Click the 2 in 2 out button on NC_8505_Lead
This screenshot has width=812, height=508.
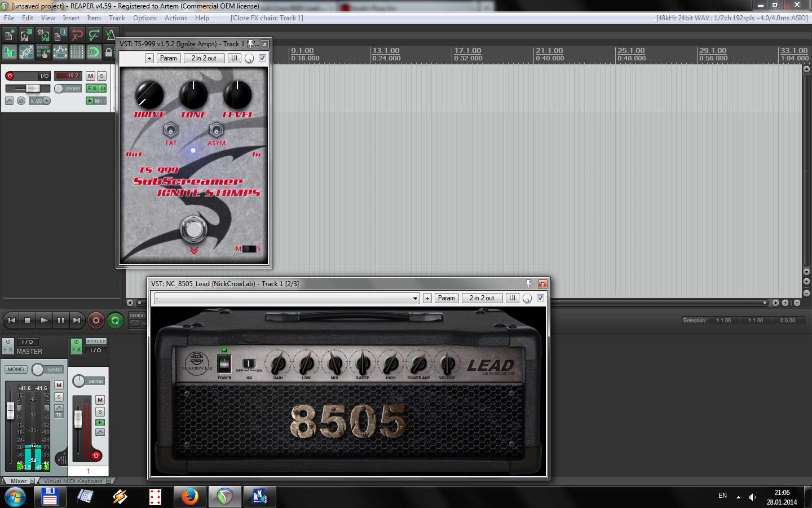[x=482, y=298]
